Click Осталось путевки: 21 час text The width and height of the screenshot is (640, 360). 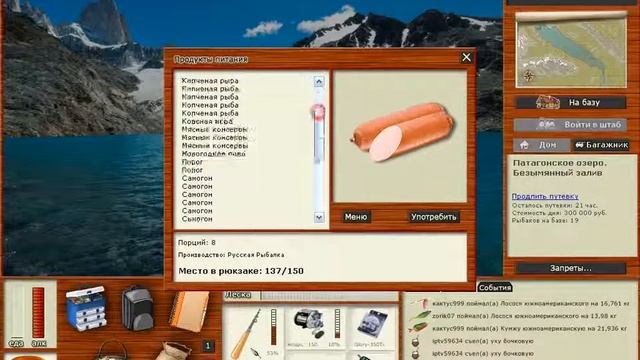(x=554, y=205)
